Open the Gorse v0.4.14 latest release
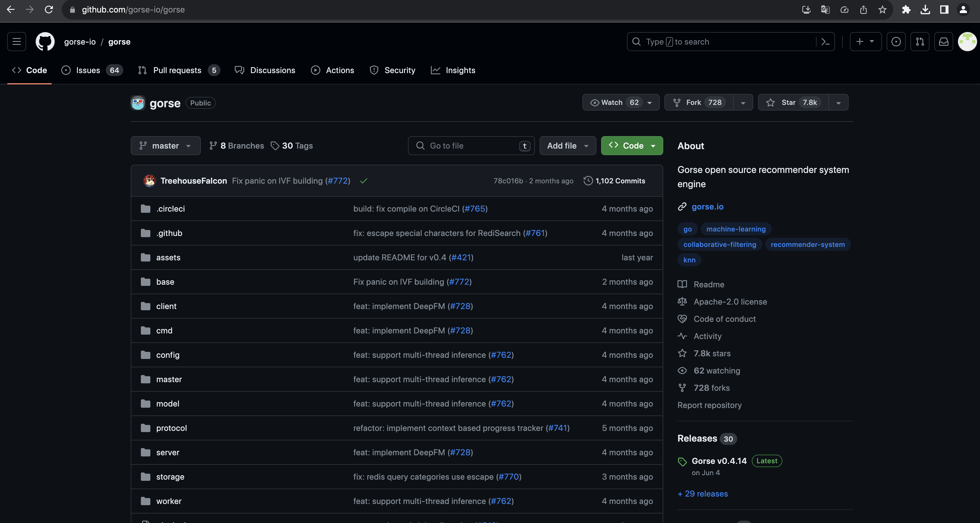 pos(719,461)
